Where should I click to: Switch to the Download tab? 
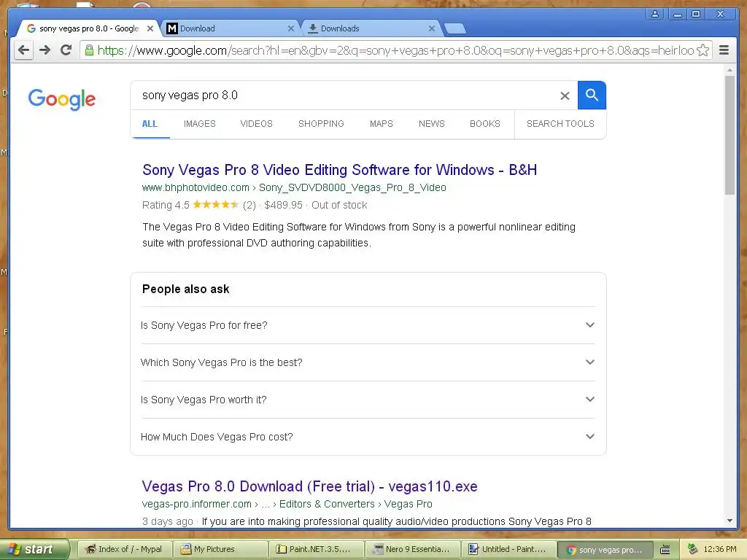tap(230, 28)
